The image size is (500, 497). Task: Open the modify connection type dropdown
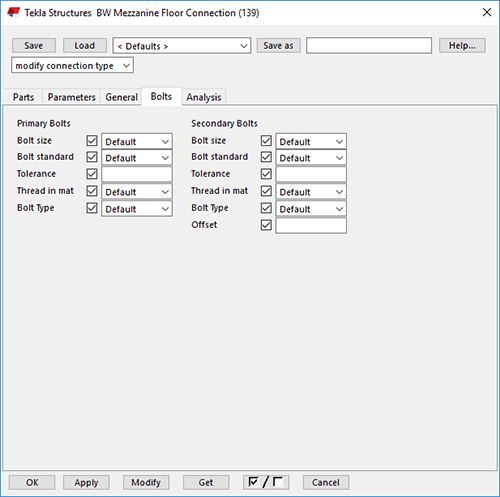(72, 65)
